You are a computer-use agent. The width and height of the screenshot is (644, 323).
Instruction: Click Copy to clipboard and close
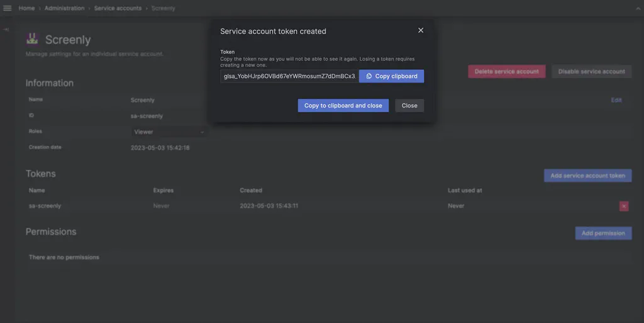click(x=343, y=106)
